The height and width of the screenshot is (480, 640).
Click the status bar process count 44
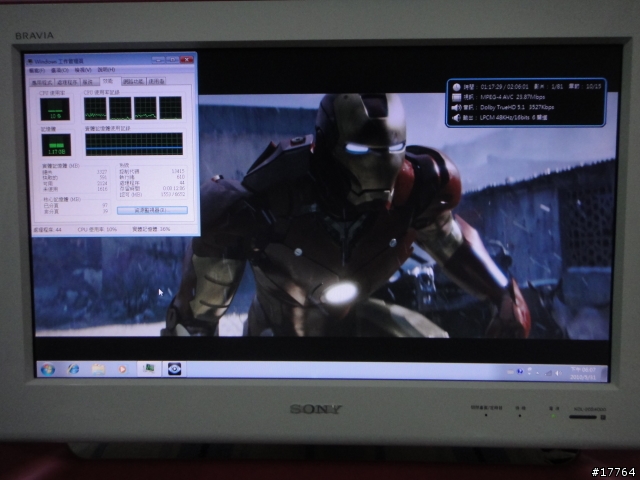click(x=47, y=230)
